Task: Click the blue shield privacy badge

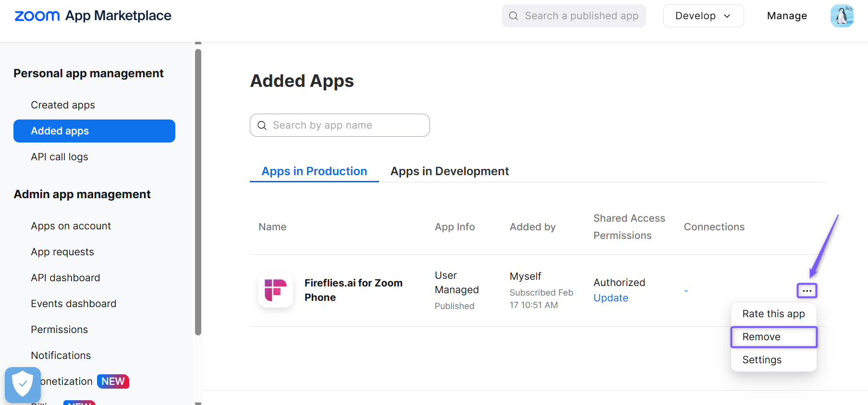Action: [23, 384]
